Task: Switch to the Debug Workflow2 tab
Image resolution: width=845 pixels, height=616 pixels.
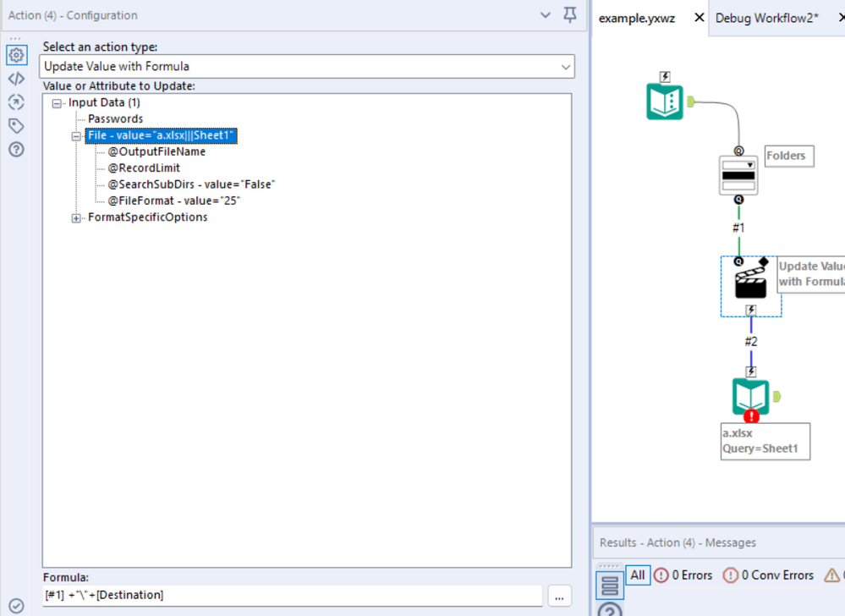Action: (x=766, y=19)
